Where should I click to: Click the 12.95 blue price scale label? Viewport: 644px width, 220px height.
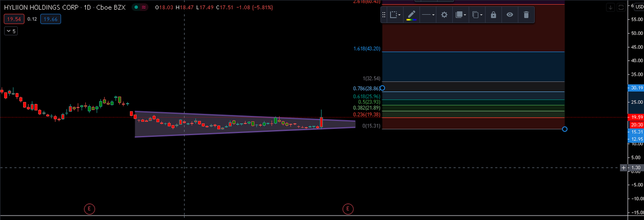pyautogui.click(x=635, y=138)
